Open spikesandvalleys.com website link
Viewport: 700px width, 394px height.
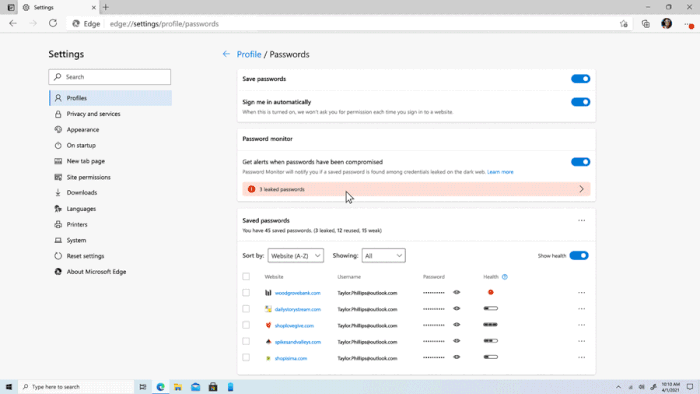297,342
